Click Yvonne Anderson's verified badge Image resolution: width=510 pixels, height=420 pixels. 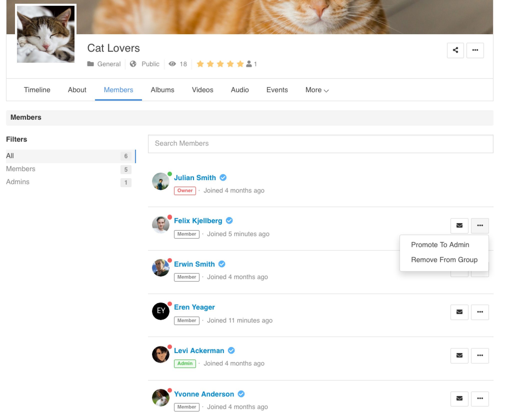pos(241,394)
